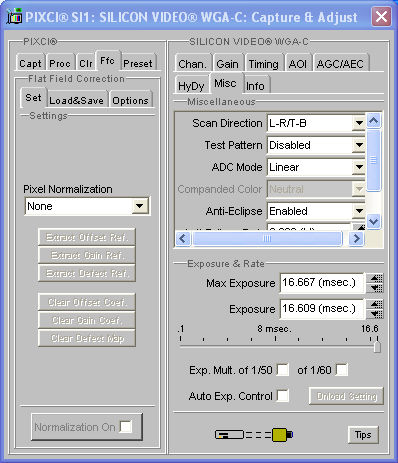Screen dimensions: 398x463
Task: Click Clear Offset Coef. button
Action: [87, 302]
